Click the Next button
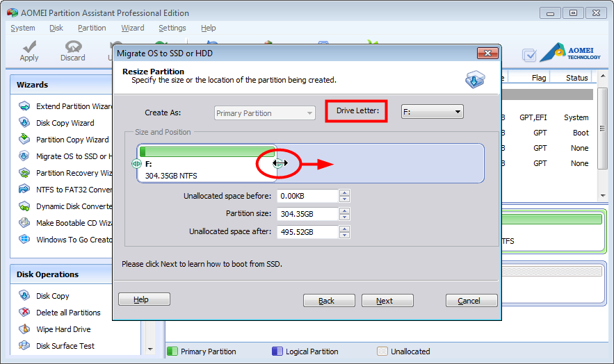This screenshot has height=364, width=614. click(387, 300)
